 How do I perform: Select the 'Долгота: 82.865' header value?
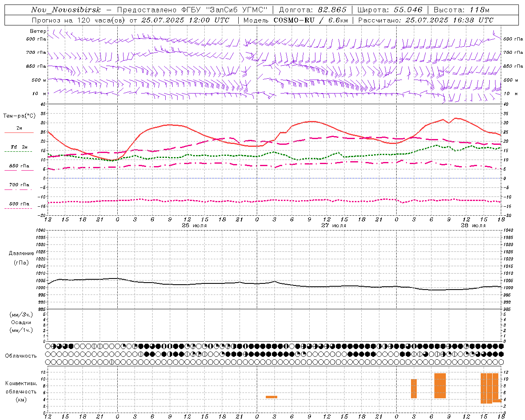tap(313, 10)
